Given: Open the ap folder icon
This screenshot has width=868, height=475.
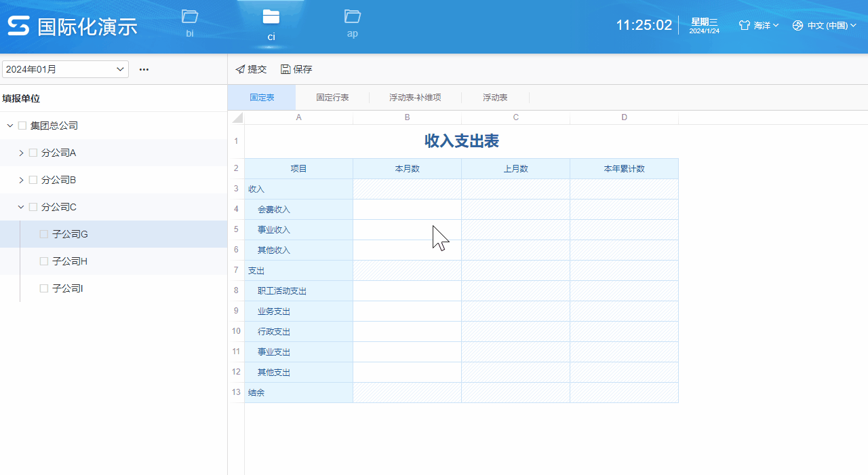Looking at the screenshot, I should point(352,16).
